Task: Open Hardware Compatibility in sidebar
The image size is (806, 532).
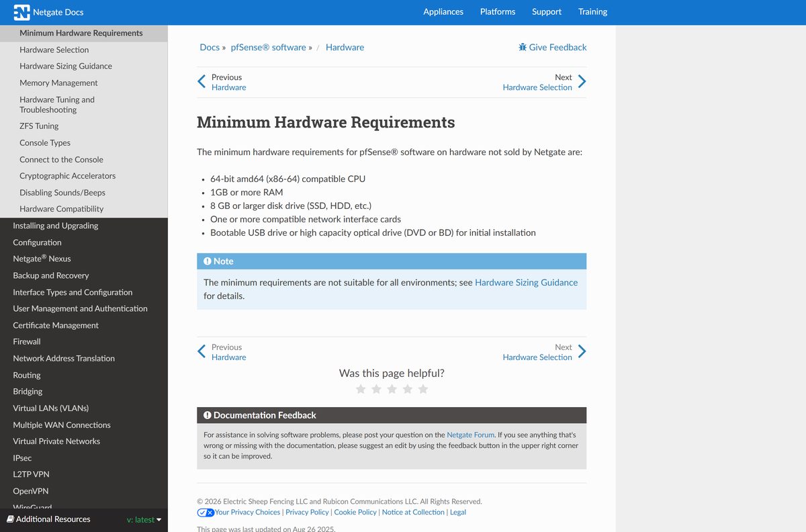Action: coord(84,209)
